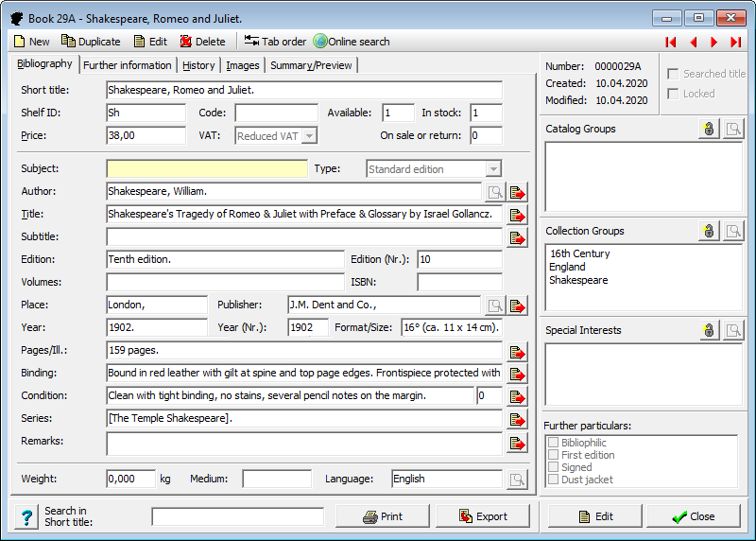756x541 pixels.
Task: Check the Signed option
Action: [x=554, y=466]
